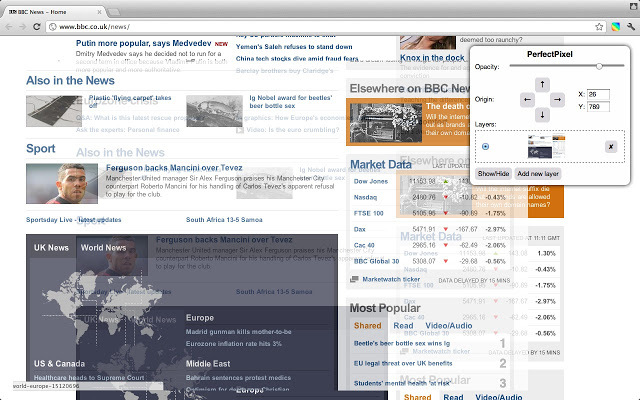Click the Cac 40 market row label
The image size is (640, 400).
coord(364,245)
